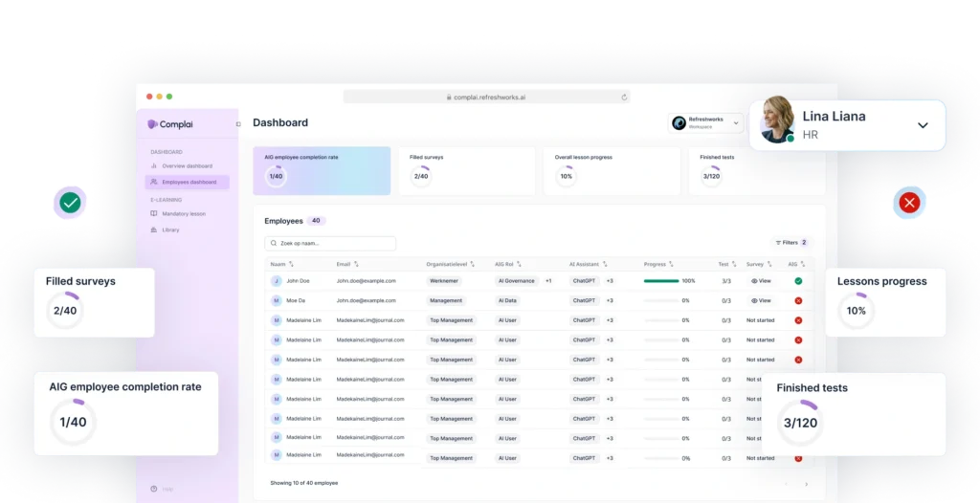
Task: Click the Help icon in the sidebar
Action: coord(154,489)
